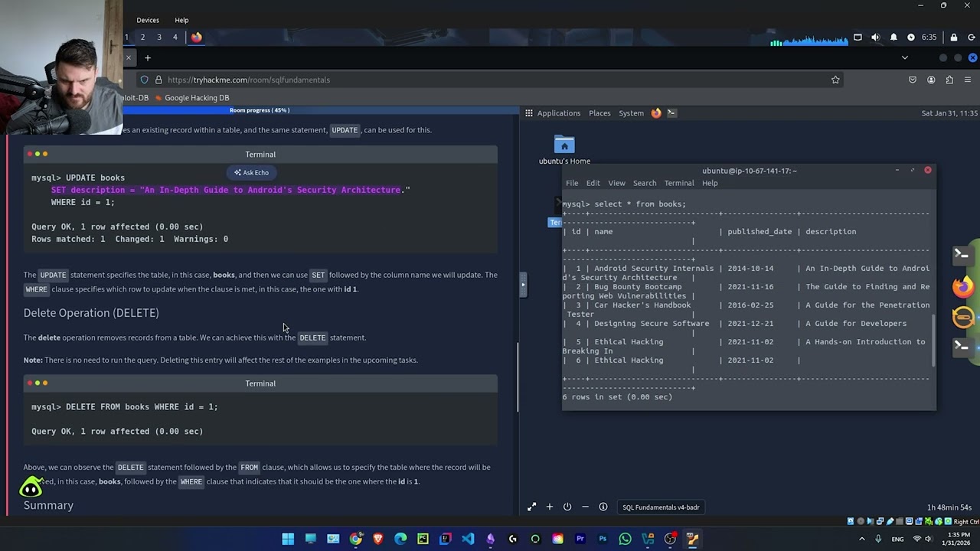The image size is (980, 551).
Task: Open Obsidian from taskbar
Action: pyautogui.click(x=491, y=539)
